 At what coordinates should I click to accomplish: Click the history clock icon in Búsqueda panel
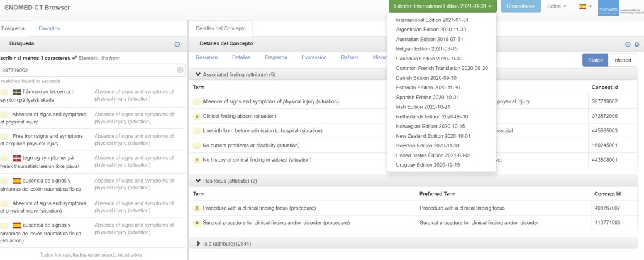click(177, 43)
